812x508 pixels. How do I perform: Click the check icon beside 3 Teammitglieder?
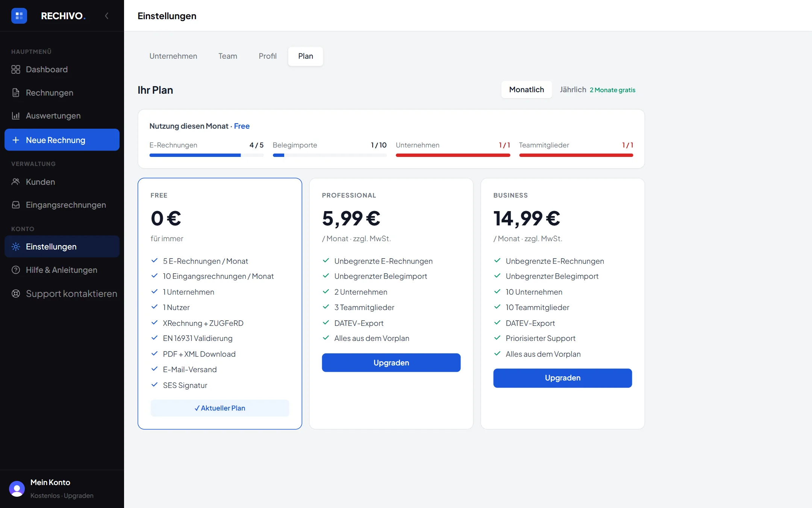click(x=326, y=307)
